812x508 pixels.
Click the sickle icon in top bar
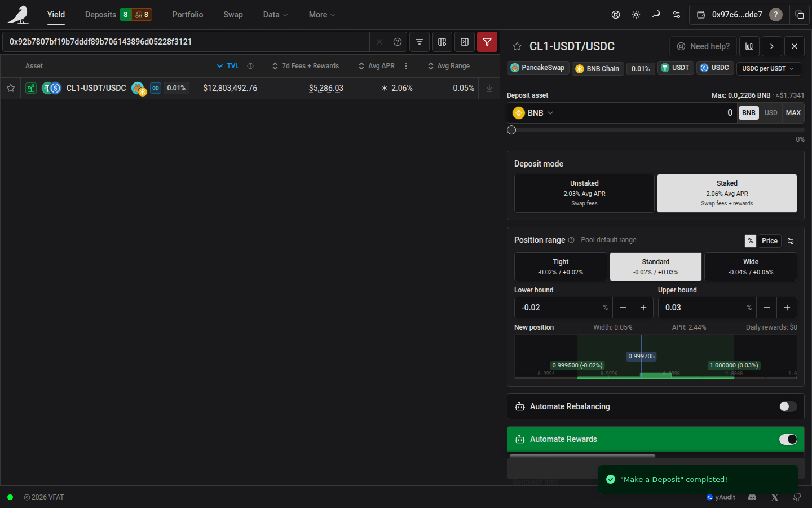coord(656,15)
